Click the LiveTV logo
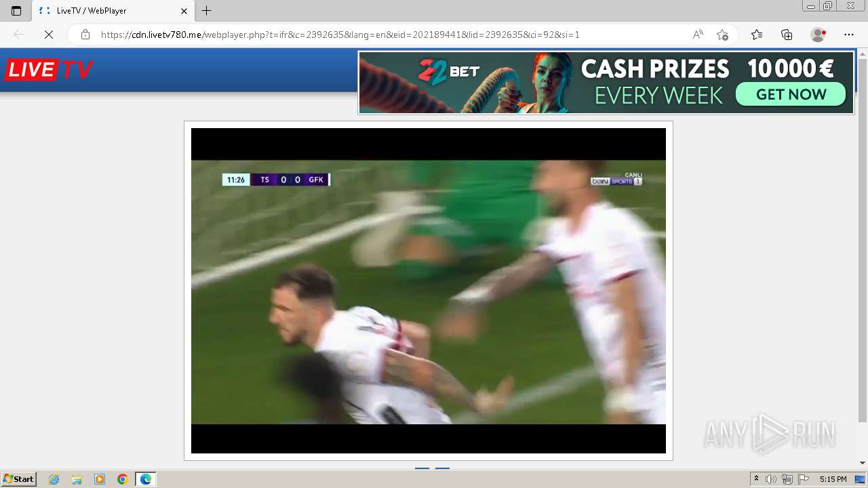868x488 pixels. click(49, 70)
